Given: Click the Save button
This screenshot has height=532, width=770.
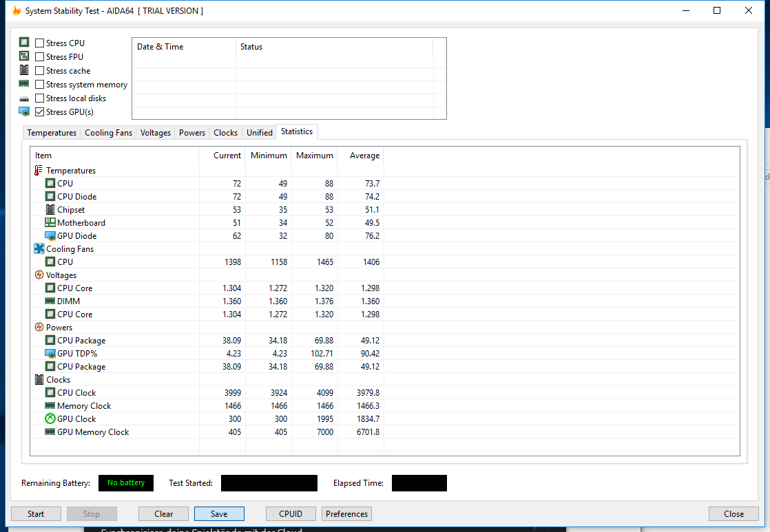Looking at the screenshot, I should (219, 514).
